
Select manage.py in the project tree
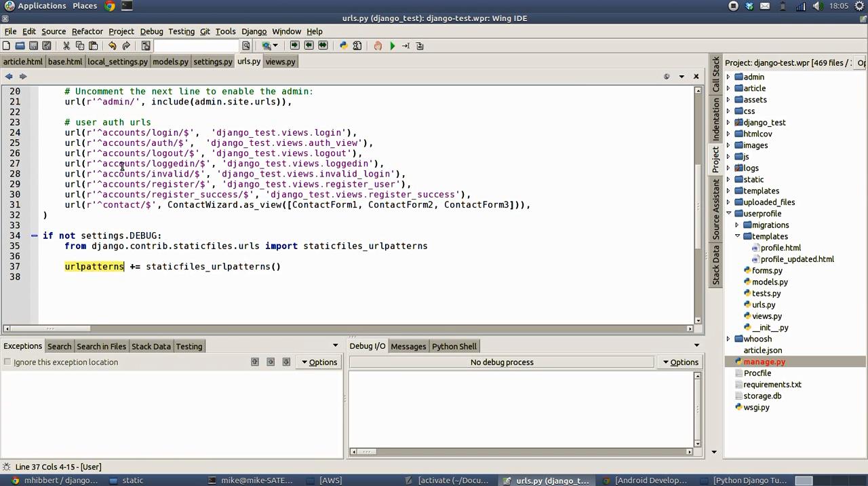(x=764, y=362)
